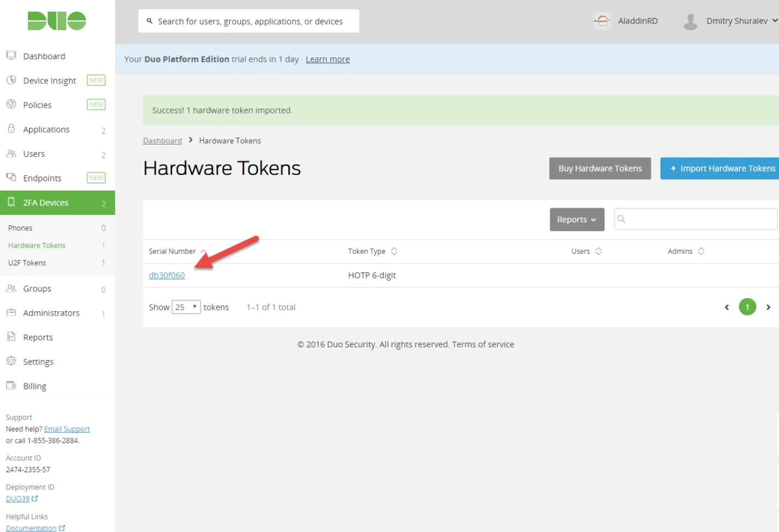Click the Duo logo
779x532 pixels.
coord(57,21)
